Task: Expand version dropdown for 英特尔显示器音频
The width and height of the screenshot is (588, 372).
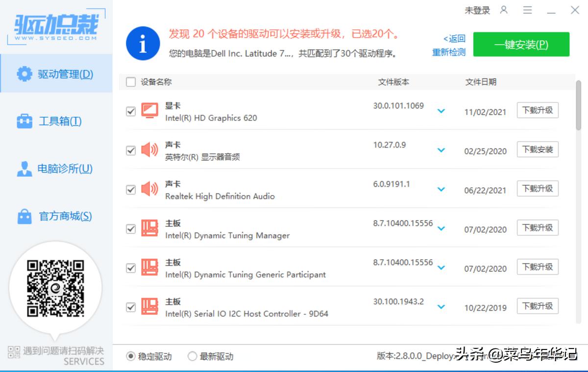Action: 441,150
